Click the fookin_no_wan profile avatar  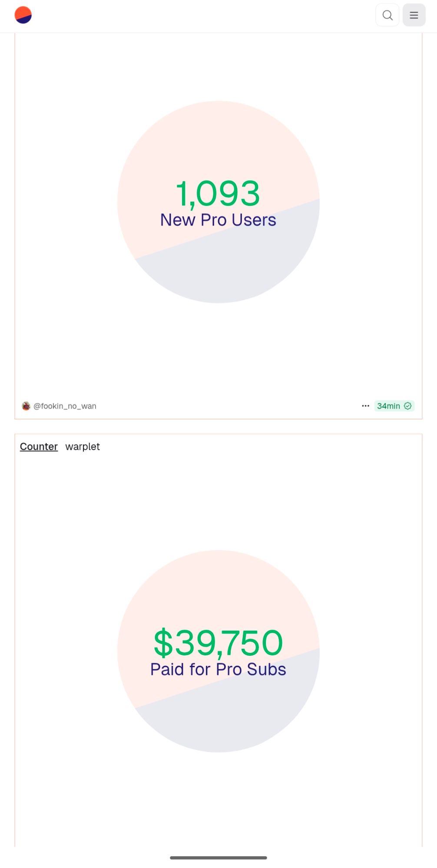click(x=26, y=406)
